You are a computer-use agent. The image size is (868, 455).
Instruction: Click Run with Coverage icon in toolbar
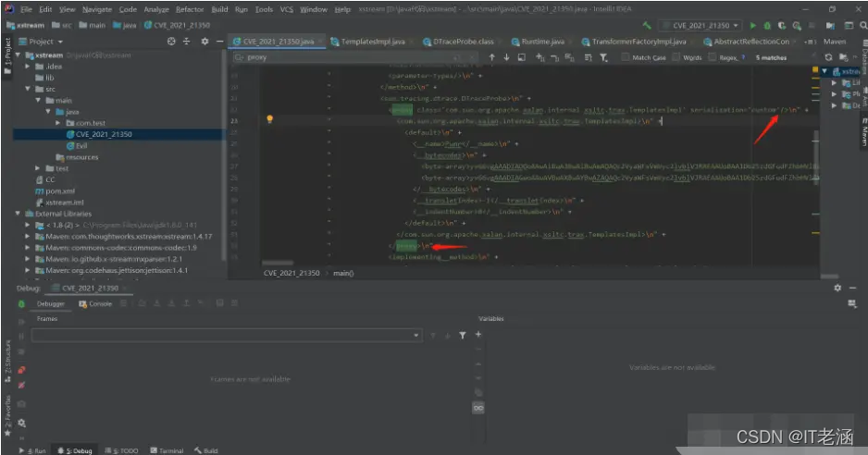(782, 26)
